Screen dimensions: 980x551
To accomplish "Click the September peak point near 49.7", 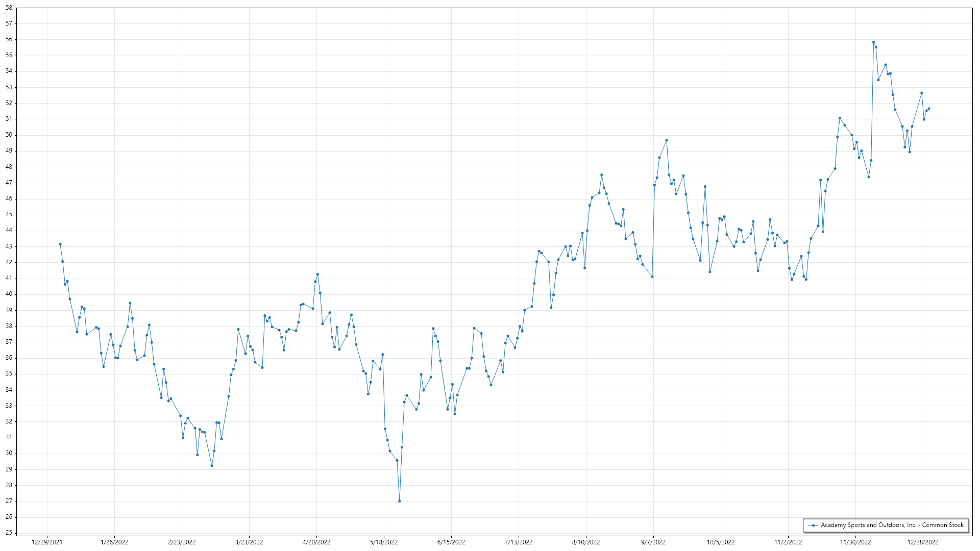I will click(x=667, y=140).
